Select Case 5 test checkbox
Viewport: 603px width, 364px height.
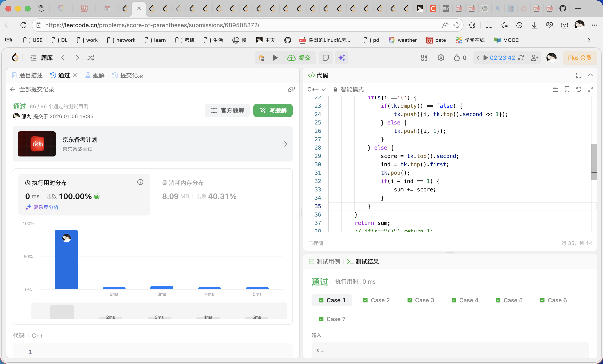point(498,300)
